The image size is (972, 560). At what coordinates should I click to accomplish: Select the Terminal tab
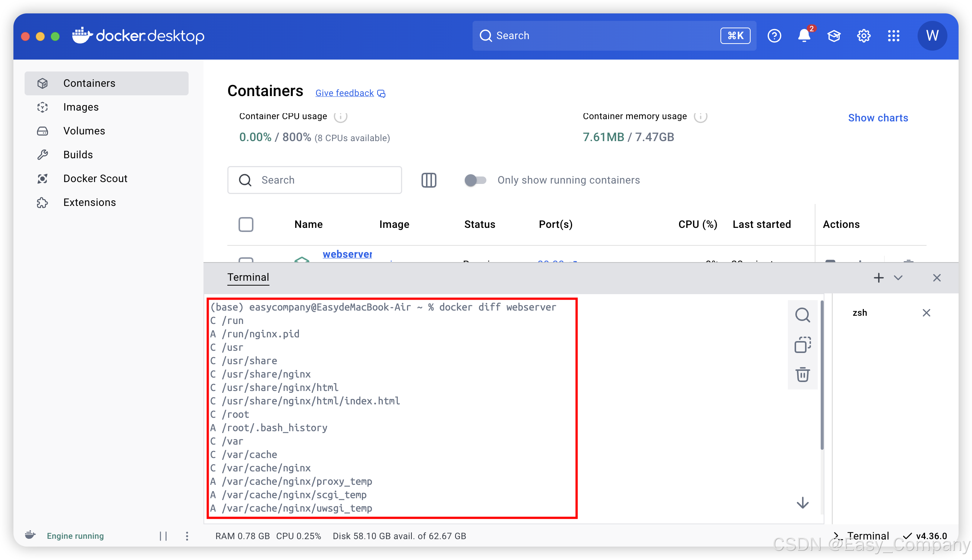click(x=248, y=277)
